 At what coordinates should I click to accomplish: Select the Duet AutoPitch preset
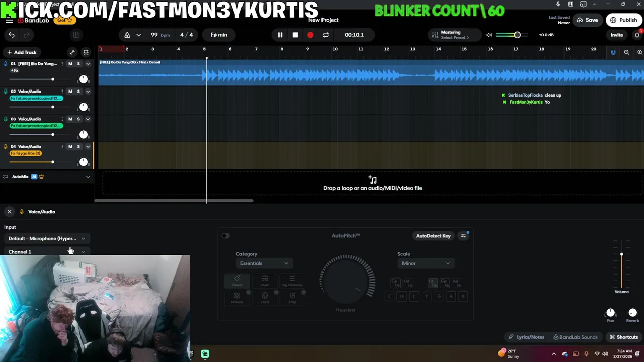[x=265, y=281]
